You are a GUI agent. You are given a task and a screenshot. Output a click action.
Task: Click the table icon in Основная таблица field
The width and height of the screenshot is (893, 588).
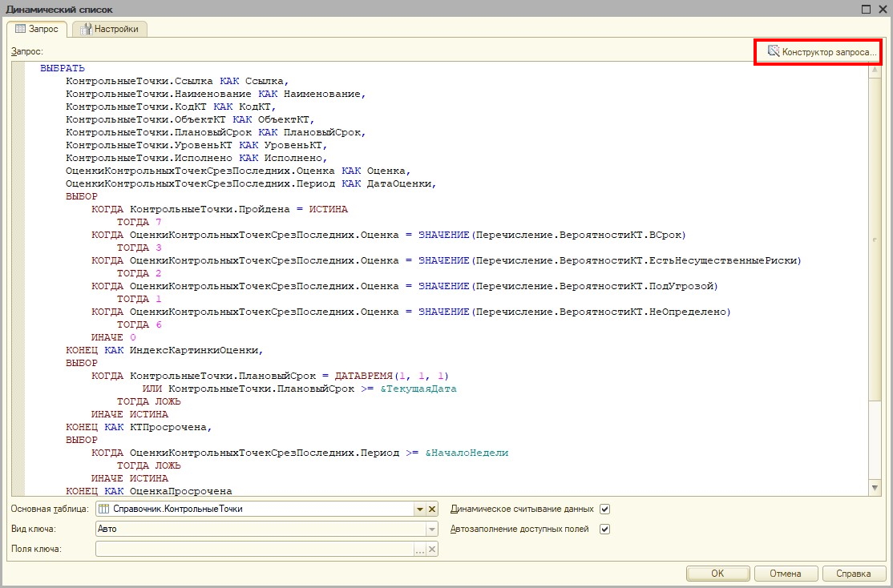(103, 509)
